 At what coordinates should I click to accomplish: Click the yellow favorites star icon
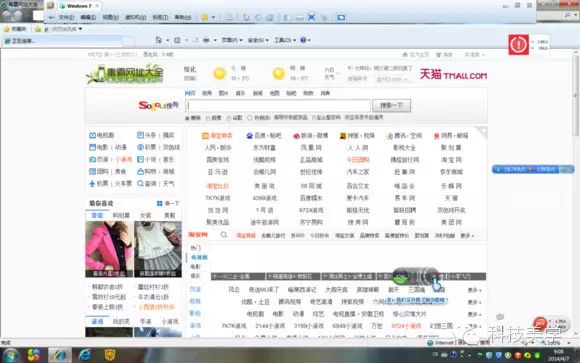(6, 29)
